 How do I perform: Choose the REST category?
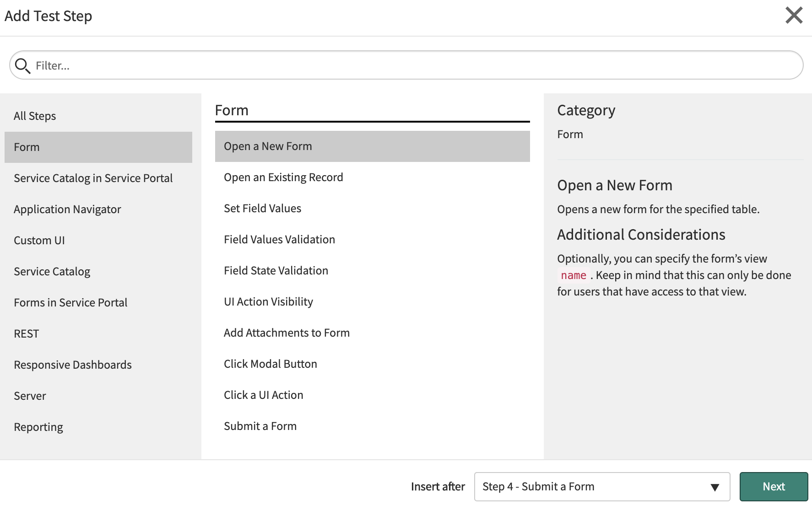pyautogui.click(x=98, y=334)
